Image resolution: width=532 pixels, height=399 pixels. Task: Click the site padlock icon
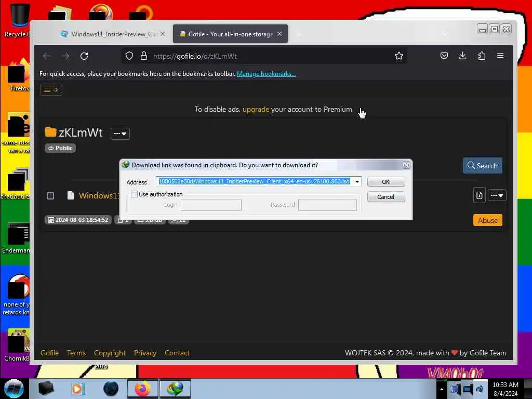(144, 56)
